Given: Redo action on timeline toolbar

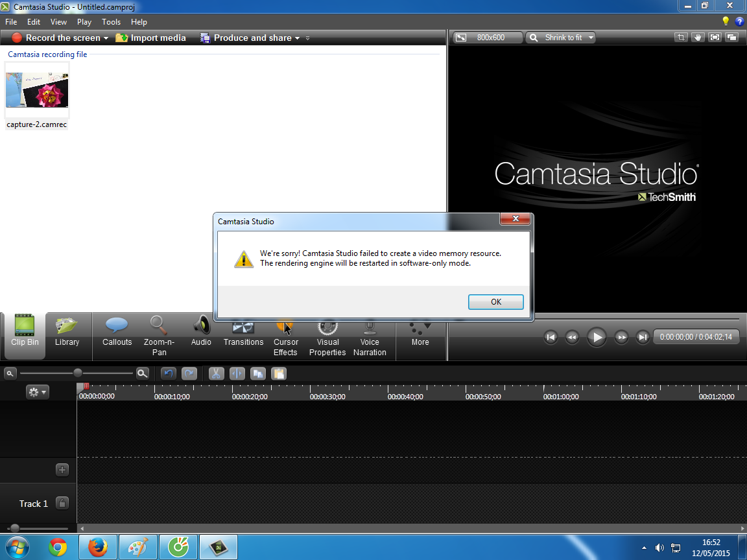Looking at the screenshot, I should 189,373.
